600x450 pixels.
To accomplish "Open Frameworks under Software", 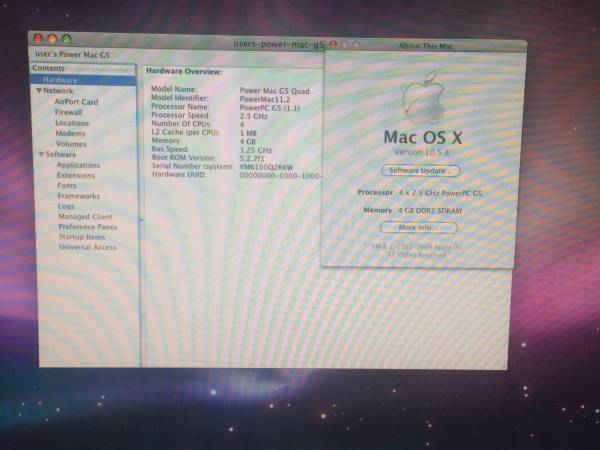I will click(x=79, y=196).
